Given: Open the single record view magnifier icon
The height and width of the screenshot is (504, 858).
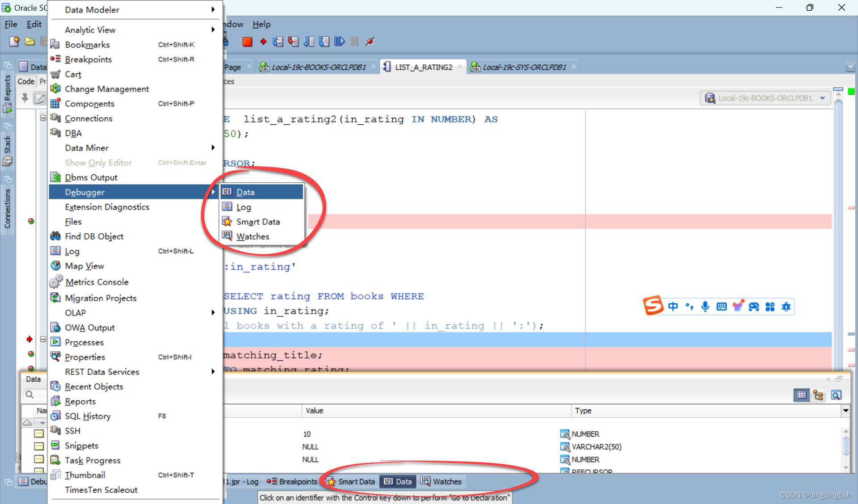Looking at the screenshot, I should 836,395.
